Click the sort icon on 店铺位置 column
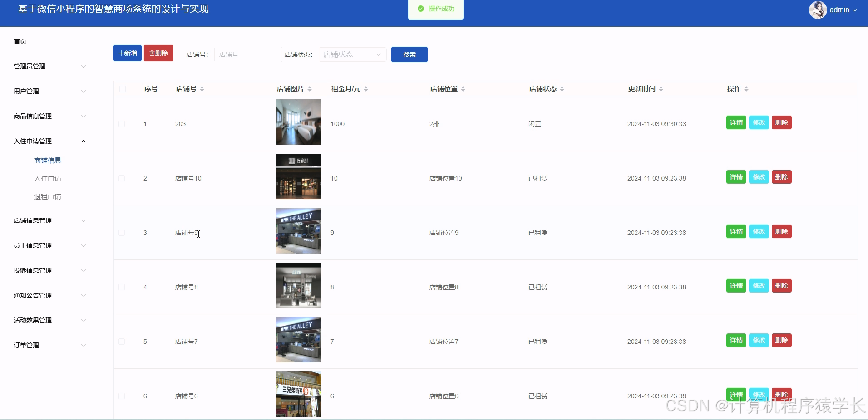868x420 pixels. 463,89
